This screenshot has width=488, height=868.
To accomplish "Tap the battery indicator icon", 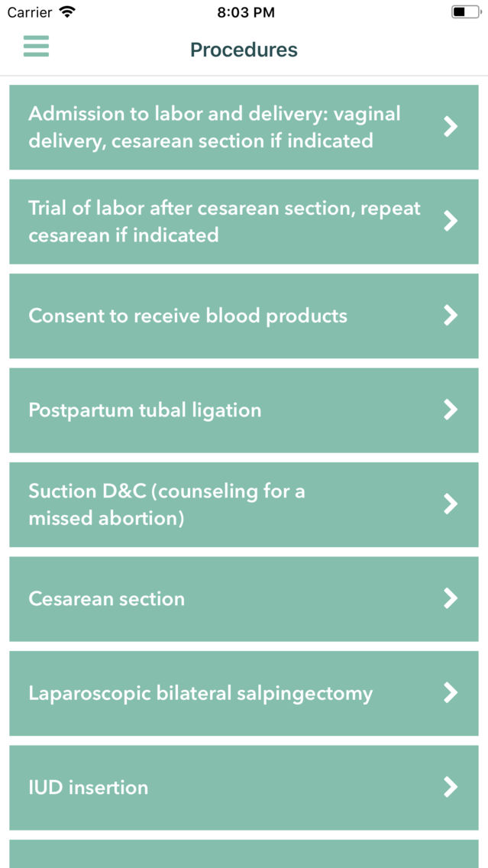I will (x=464, y=12).
